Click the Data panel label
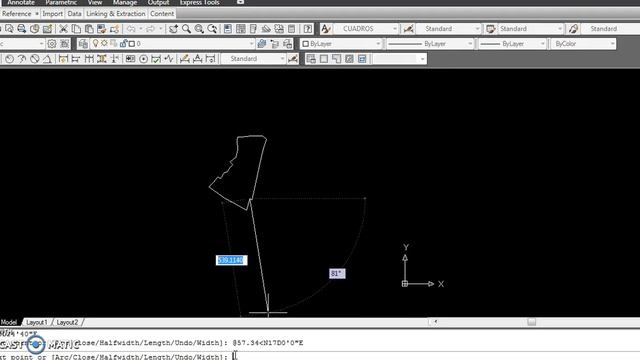 coord(74,13)
